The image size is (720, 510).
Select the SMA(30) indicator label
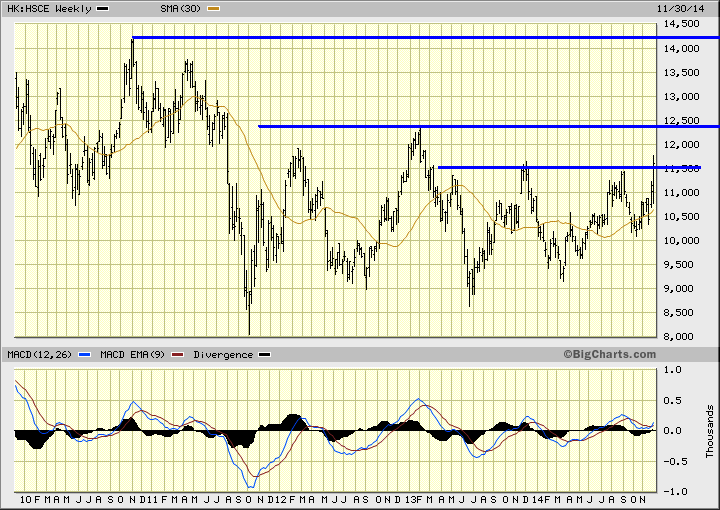point(182,9)
